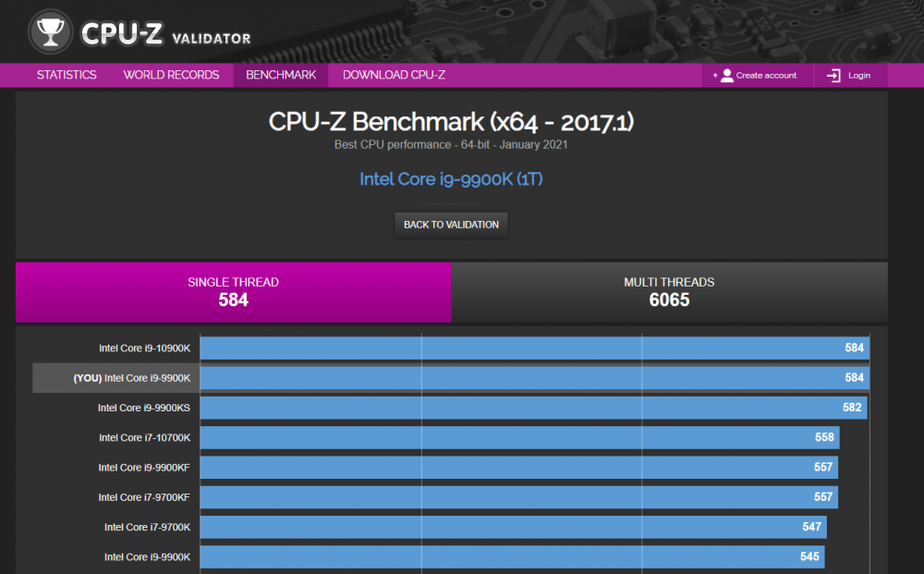Screen dimensions: 924x574
Task: Click the (YOU) Intel Core i9-9900K label
Action: (x=132, y=378)
